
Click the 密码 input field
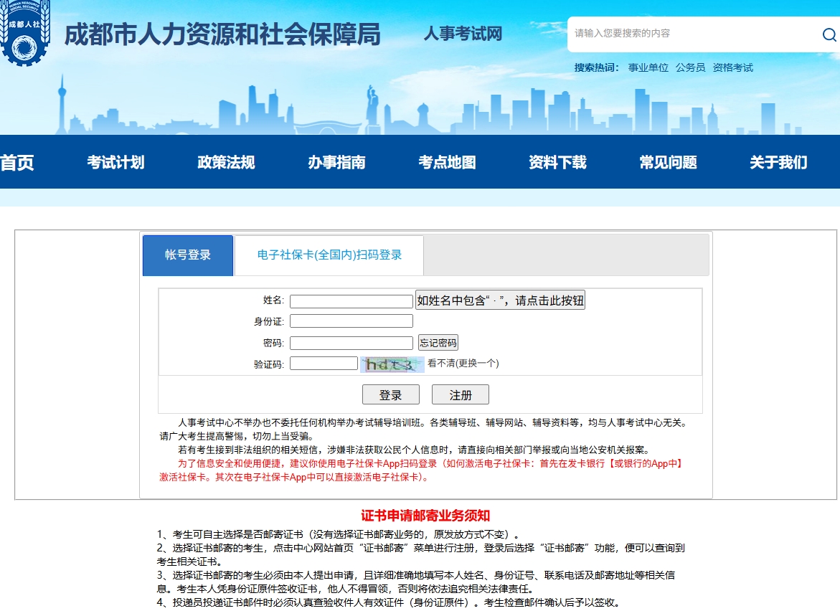click(351, 343)
